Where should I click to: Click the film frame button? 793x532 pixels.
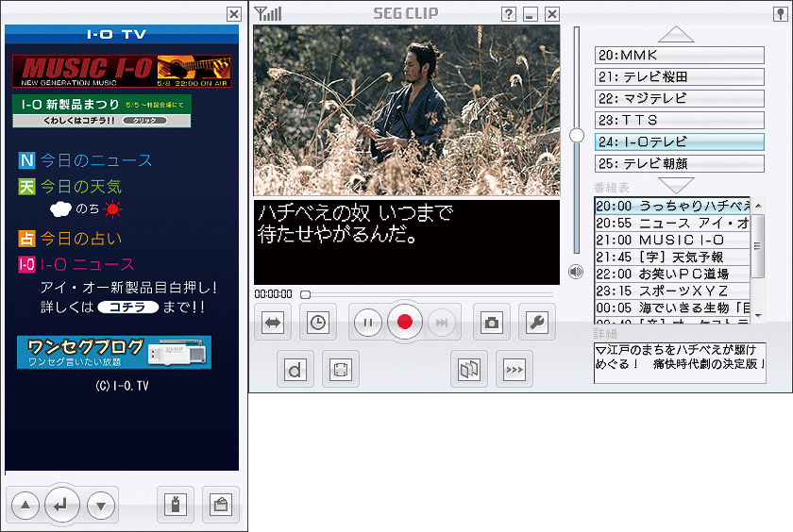[x=341, y=370]
